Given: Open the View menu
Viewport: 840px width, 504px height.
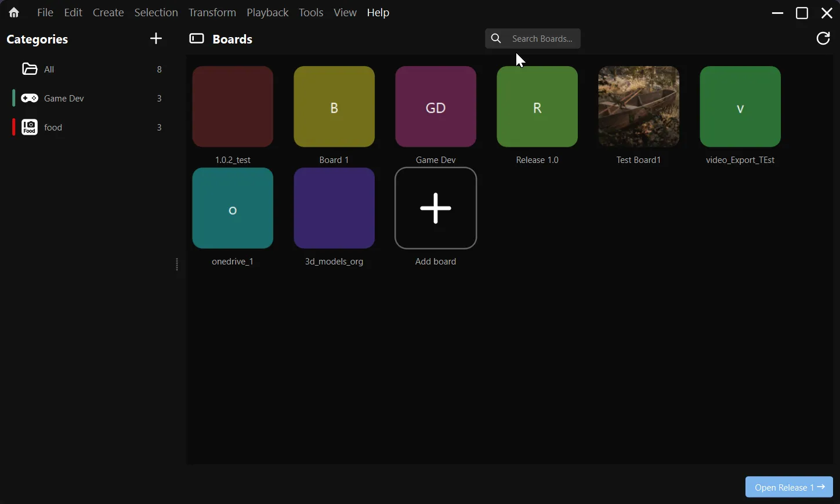Looking at the screenshot, I should pyautogui.click(x=346, y=13).
